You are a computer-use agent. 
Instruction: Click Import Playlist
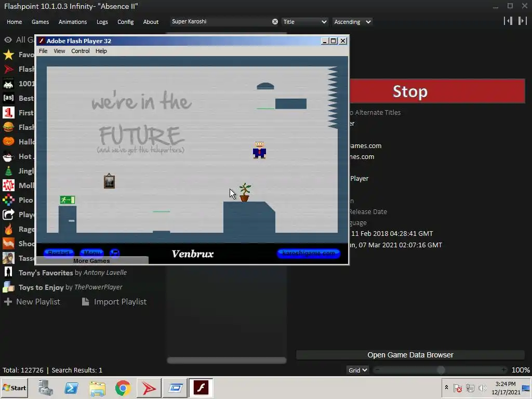click(114, 302)
